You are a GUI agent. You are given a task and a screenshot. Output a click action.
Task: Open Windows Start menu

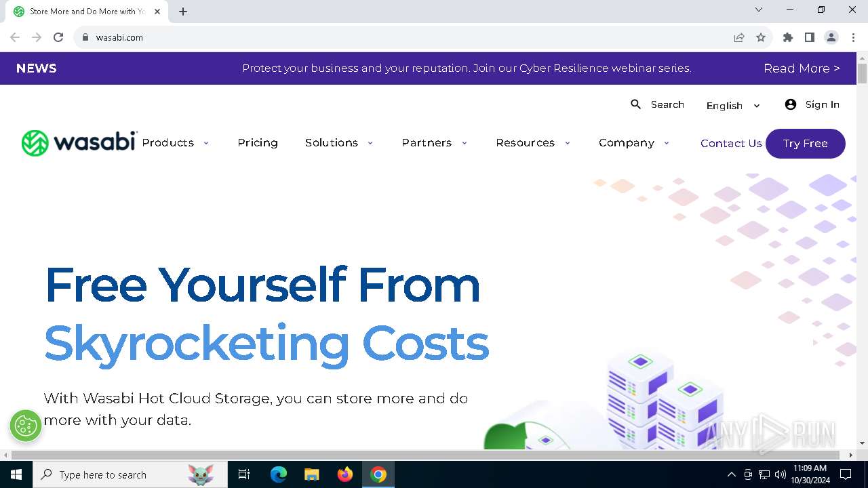tap(16, 474)
